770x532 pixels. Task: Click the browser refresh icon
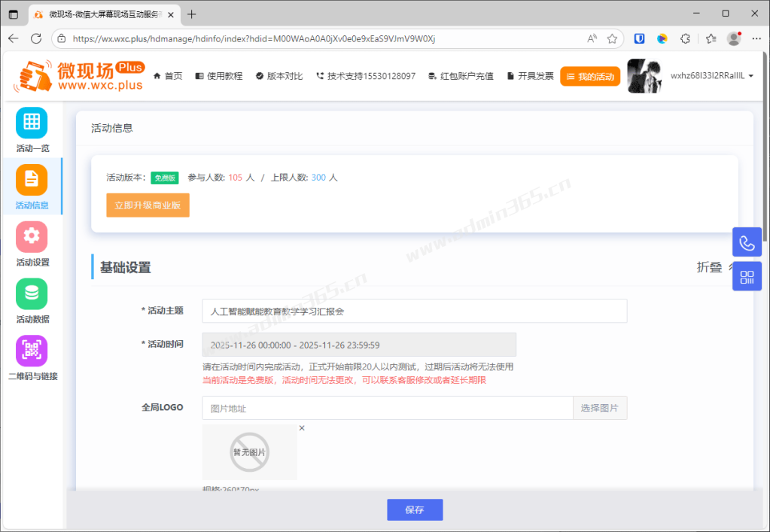click(35, 38)
